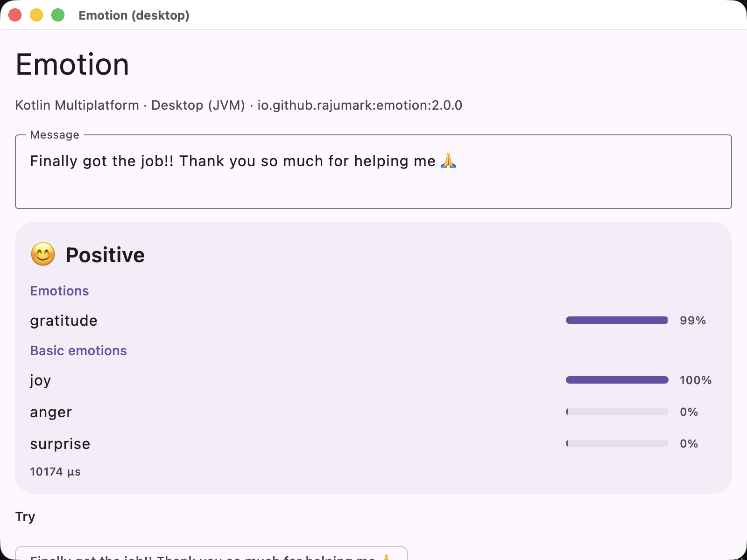Click the 0% surprise value
Image resolution: width=747 pixels, height=560 pixels.
[x=689, y=444]
